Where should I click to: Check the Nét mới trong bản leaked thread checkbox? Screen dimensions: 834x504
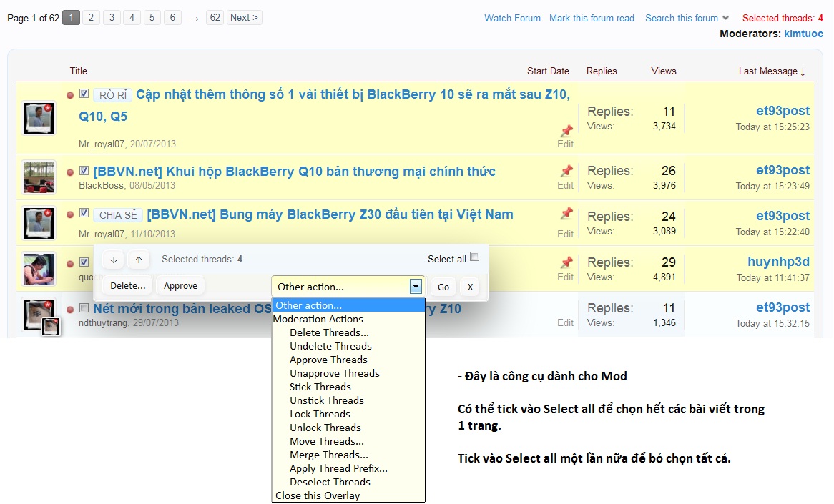[x=84, y=308]
